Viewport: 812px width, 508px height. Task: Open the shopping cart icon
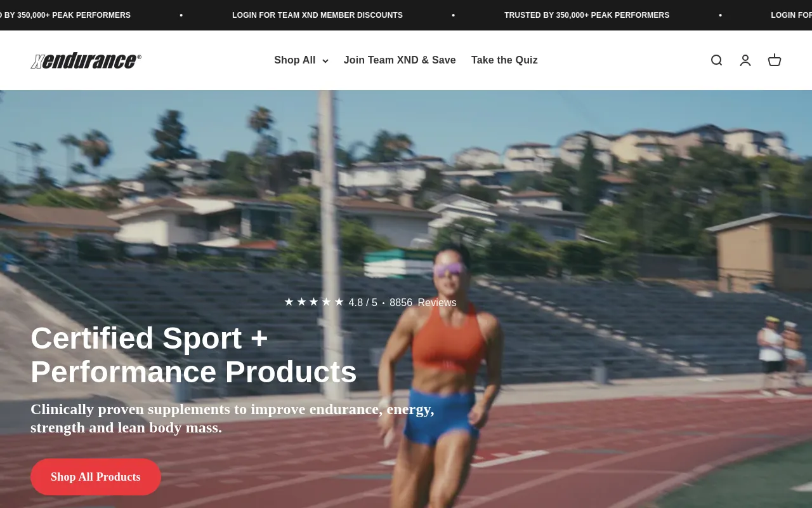[x=775, y=60]
